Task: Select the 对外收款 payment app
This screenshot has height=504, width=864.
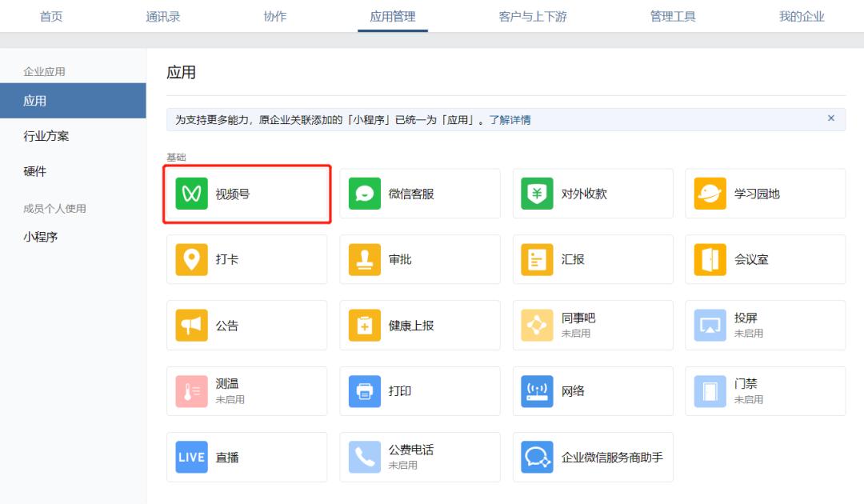Action: click(592, 193)
